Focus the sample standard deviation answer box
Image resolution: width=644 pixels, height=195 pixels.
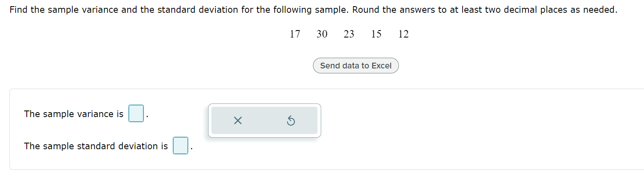[x=180, y=146]
